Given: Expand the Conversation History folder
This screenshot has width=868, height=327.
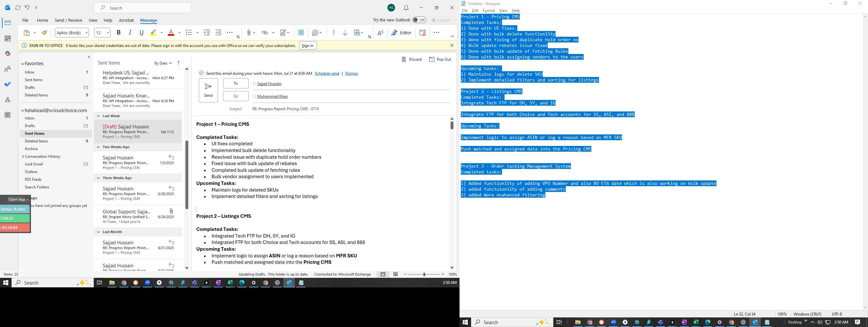Looking at the screenshot, I should click(x=23, y=156).
